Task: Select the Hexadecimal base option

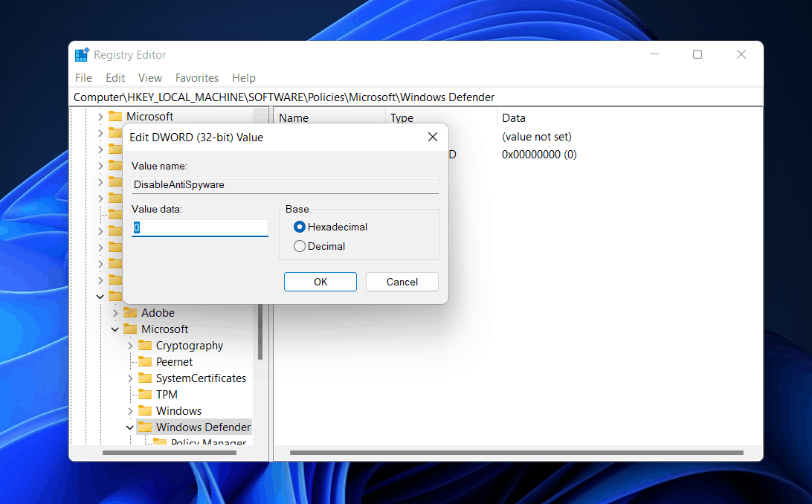Action: (300, 227)
